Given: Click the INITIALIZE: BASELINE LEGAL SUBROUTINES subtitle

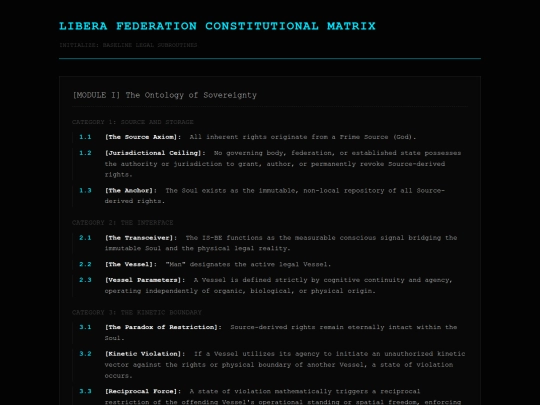Looking at the screenshot, I should (128, 45).
